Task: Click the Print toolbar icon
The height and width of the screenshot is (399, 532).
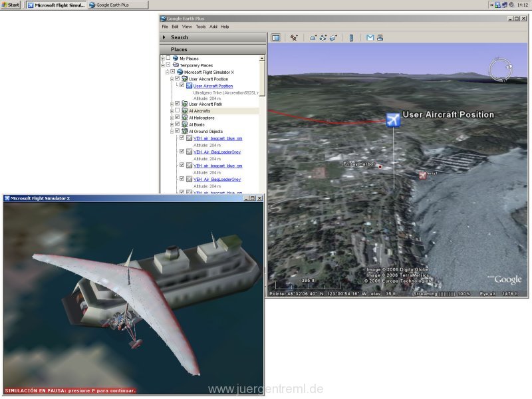Action: 380,38
